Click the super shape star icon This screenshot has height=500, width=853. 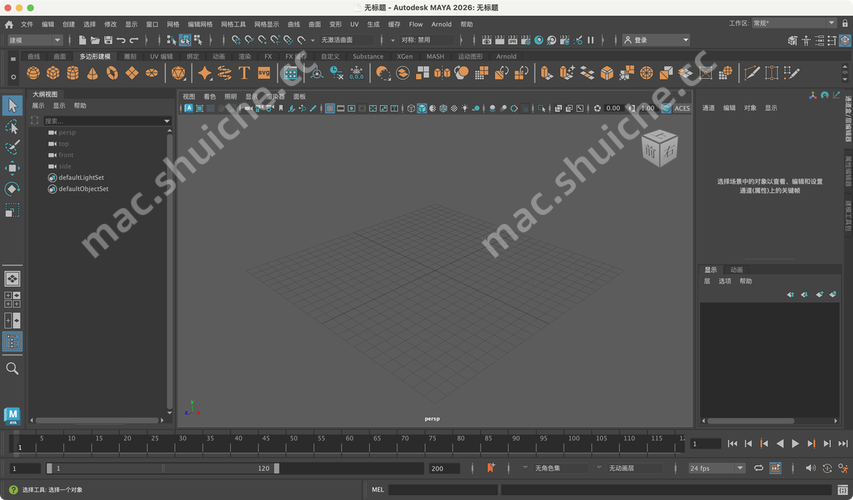pos(205,73)
